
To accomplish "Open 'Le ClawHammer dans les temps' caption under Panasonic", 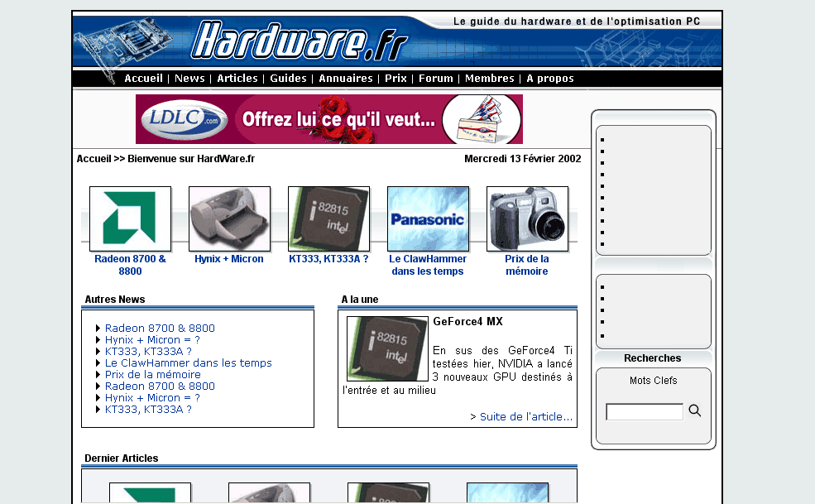I will (428, 265).
